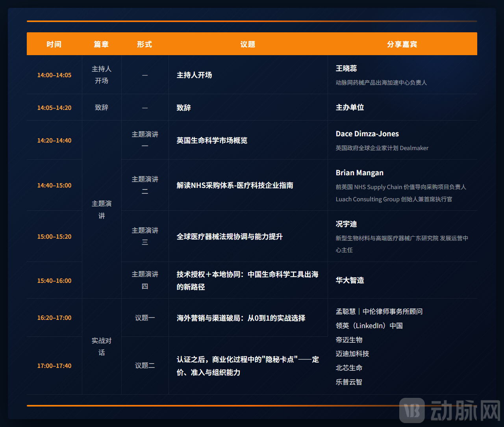Click the 主题演讲 chapter cell
Viewport: 504px width, 427px height.
click(102, 210)
